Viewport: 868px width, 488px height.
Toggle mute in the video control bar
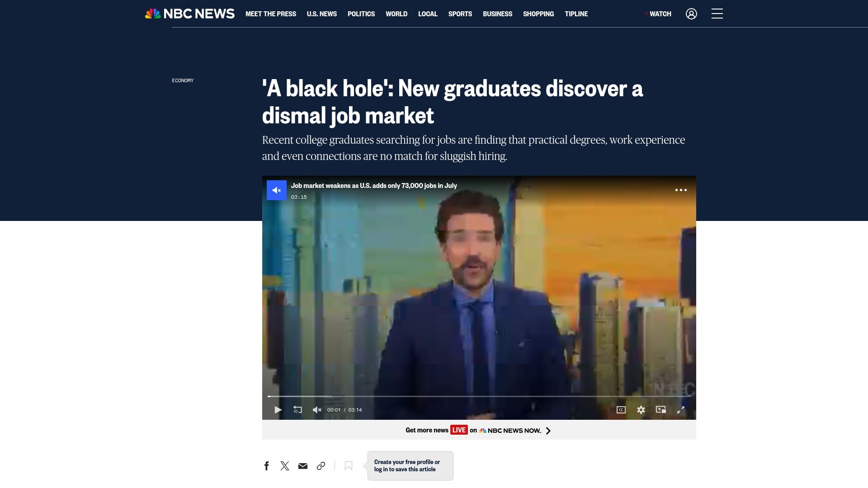317,410
